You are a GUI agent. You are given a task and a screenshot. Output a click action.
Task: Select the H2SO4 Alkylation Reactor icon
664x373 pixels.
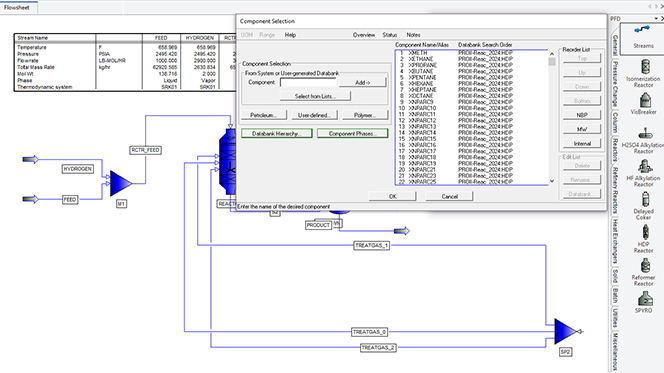(645, 134)
